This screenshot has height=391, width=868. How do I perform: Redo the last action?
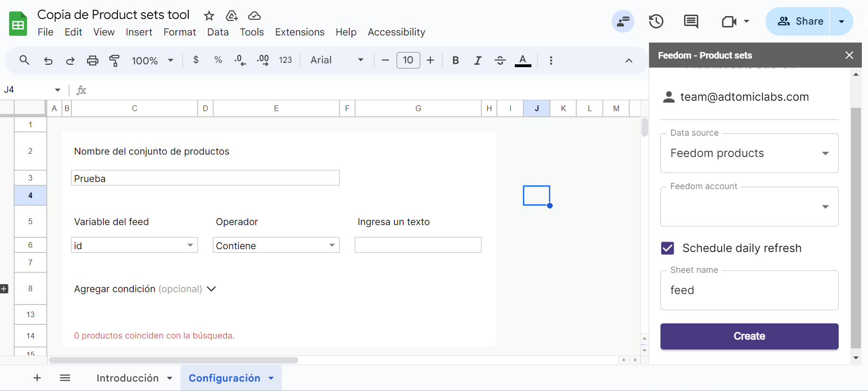tap(70, 61)
